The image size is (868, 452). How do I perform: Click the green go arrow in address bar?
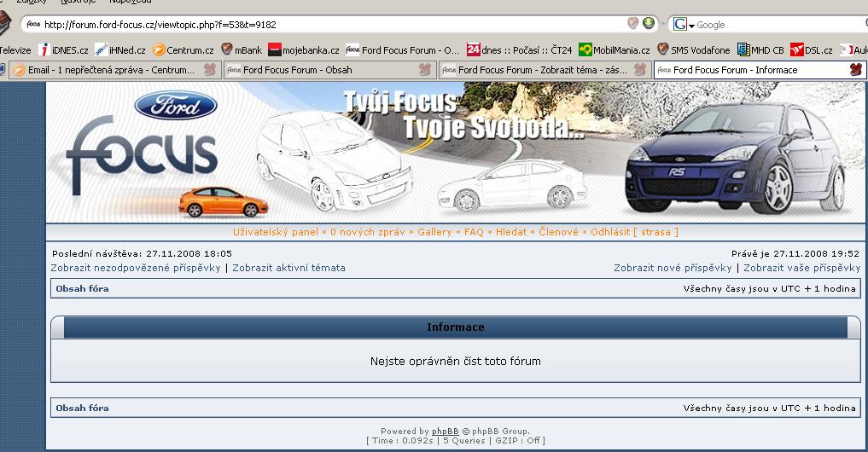[649, 24]
